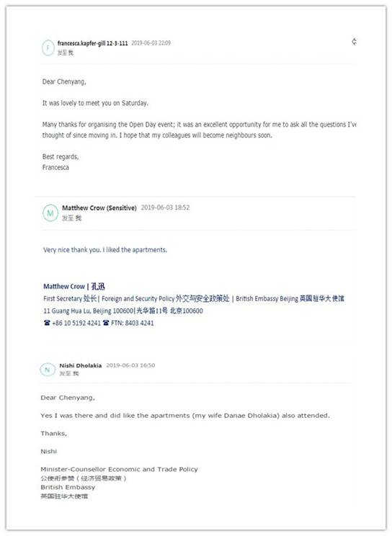Click the FTN: 8403 4241 number
Screen dimensions: 392x536
133,323
